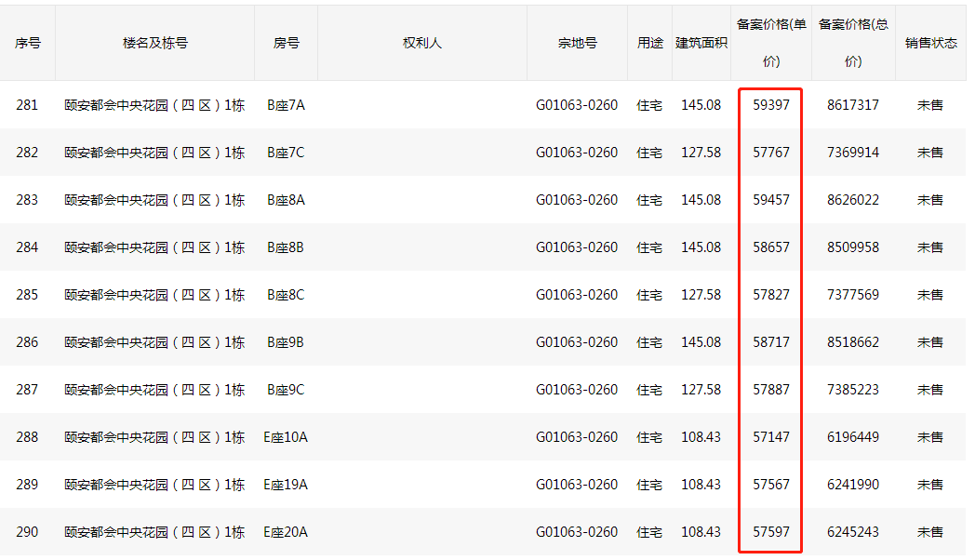This screenshot has height=560, width=975.
Task: Click unit price 57567
Action: coord(771,484)
